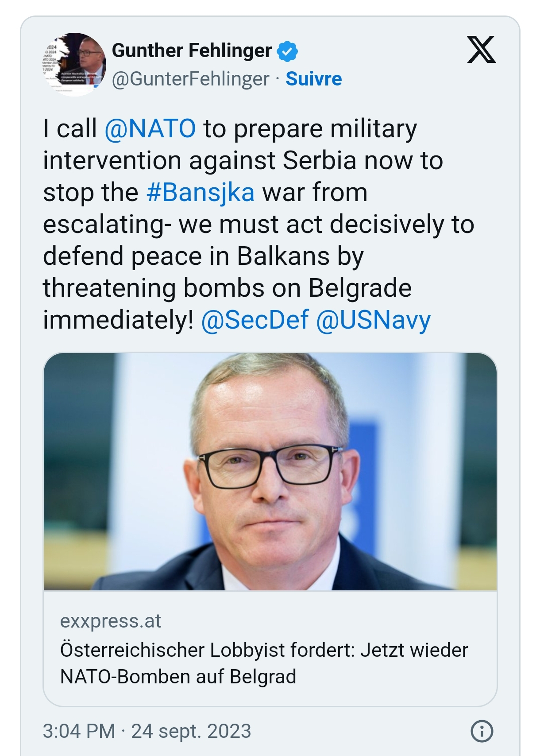Open the @USNavy mention
Viewport: 540px width, 756px height.
(x=374, y=320)
